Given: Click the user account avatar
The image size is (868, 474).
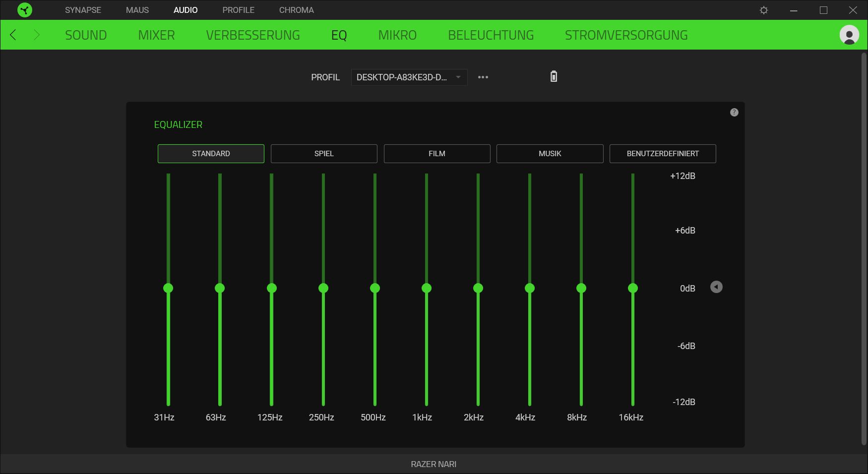Looking at the screenshot, I should [849, 35].
